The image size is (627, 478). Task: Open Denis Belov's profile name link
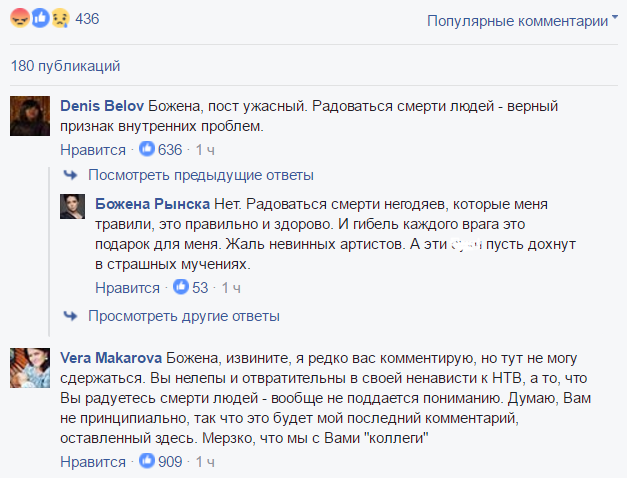[102, 106]
